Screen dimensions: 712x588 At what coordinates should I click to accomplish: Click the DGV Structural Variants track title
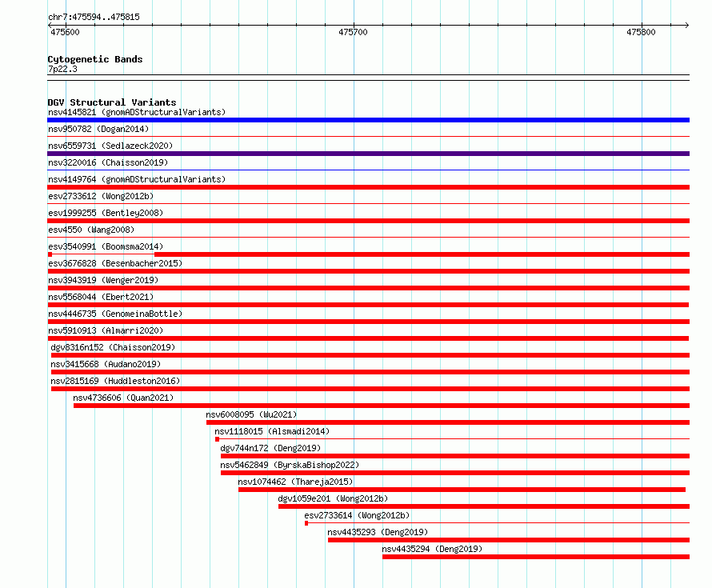coord(112,102)
